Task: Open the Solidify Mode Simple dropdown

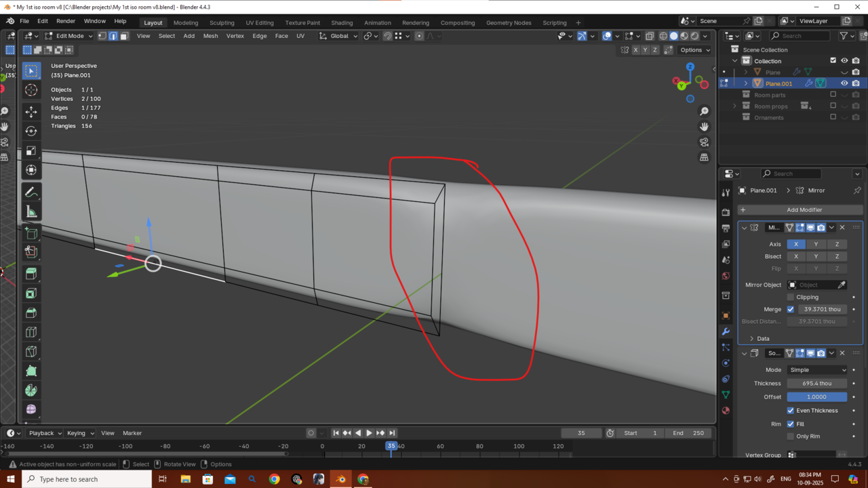Action: pos(816,370)
